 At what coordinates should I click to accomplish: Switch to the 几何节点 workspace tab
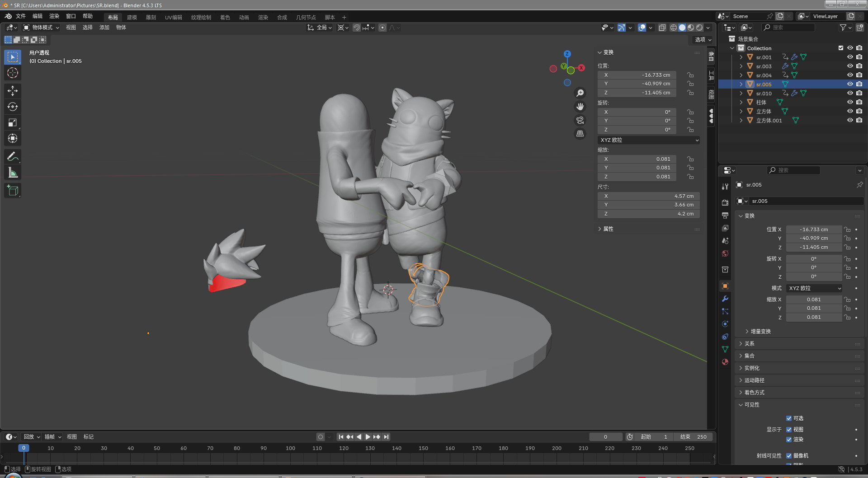coord(306,18)
